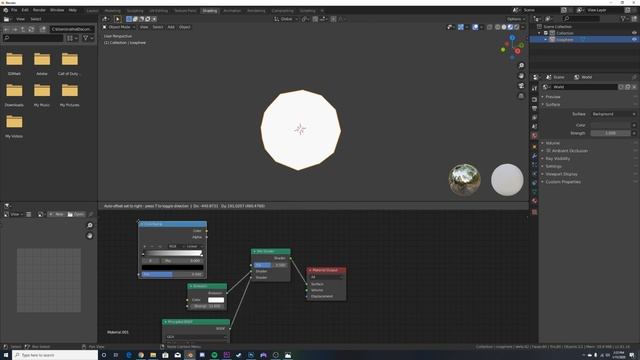Image resolution: width=640 pixels, height=360 pixels.
Task: Open the Texture properties checker tab
Action: [534, 212]
